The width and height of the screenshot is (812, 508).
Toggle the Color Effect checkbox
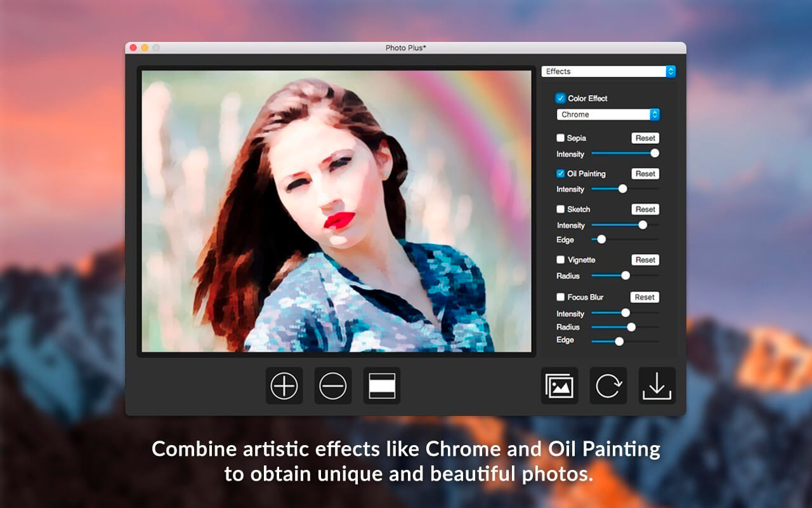(x=560, y=98)
